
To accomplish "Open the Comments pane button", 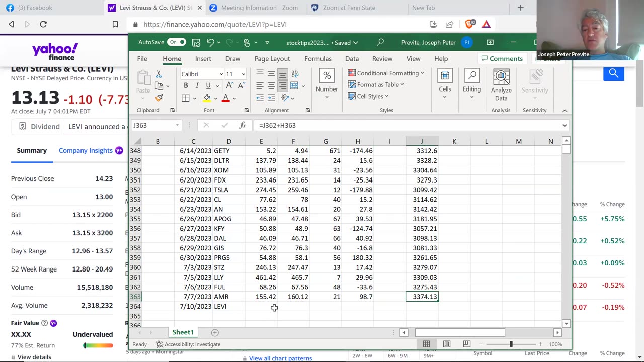I will coord(502,59).
